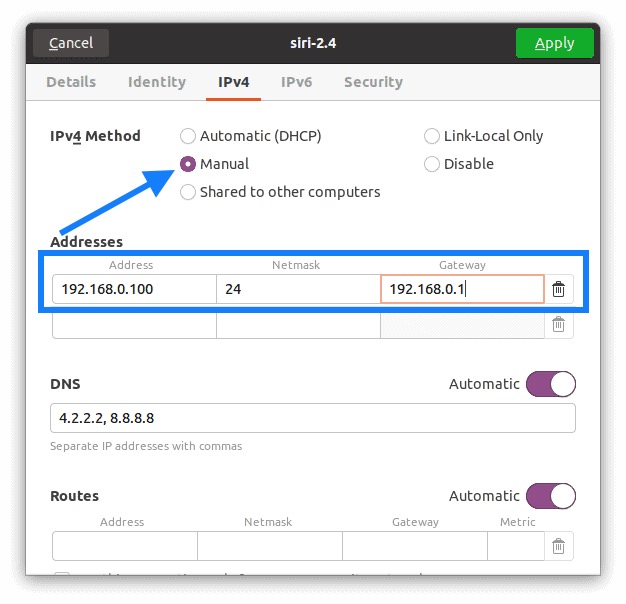Select Disable IPv4 method
This screenshot has height=604, width=626.
tap(432, 164)
